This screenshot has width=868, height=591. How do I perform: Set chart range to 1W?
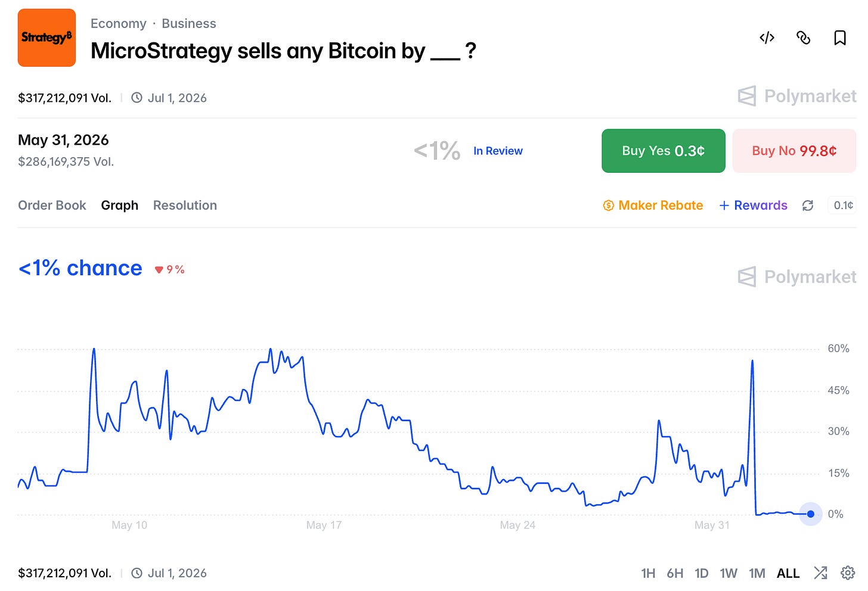728,573
